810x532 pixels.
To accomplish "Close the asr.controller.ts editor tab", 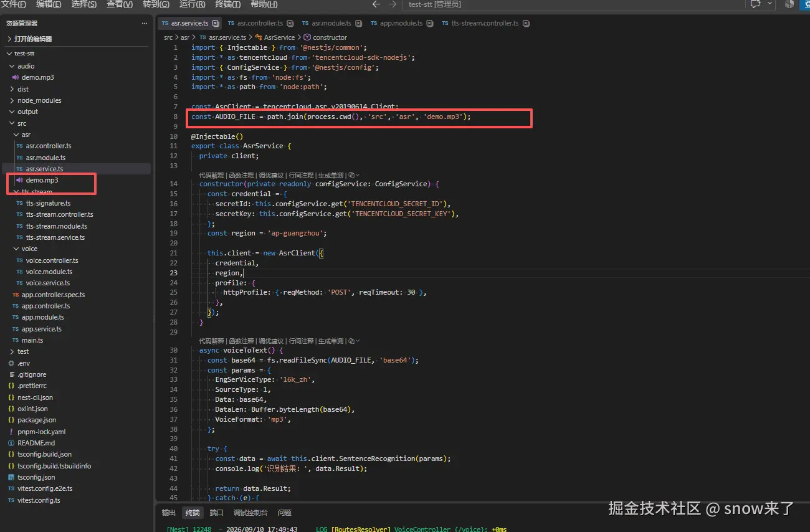I will (x=290, y=23).
